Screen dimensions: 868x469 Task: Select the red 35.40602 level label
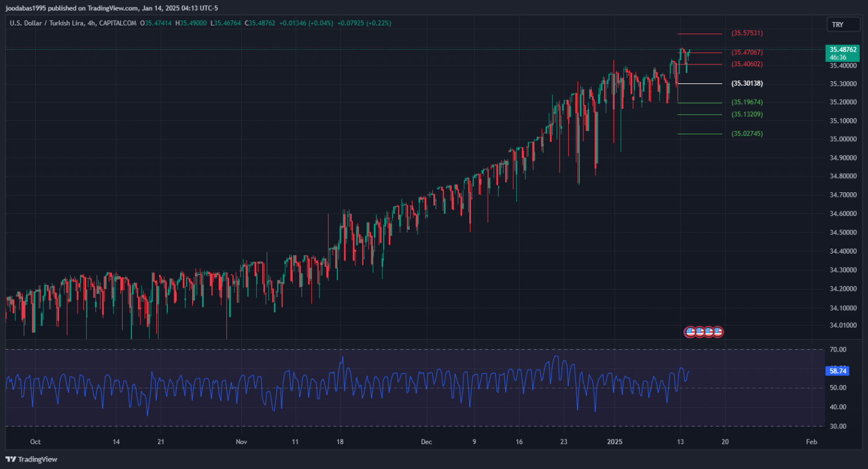click(x=747, y=64)
